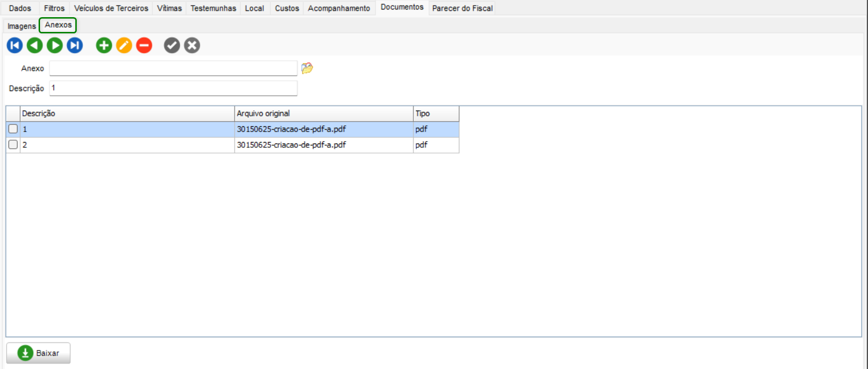
Task: Select the second row's pdf file name
Action: coord(291,145)
